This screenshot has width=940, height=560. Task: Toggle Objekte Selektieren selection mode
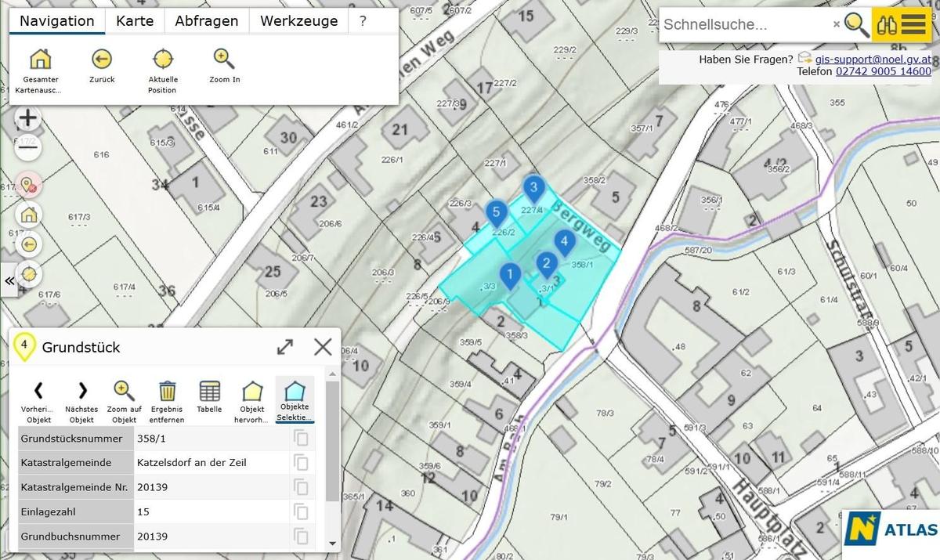pyautogui.click(x=295, y=392)
